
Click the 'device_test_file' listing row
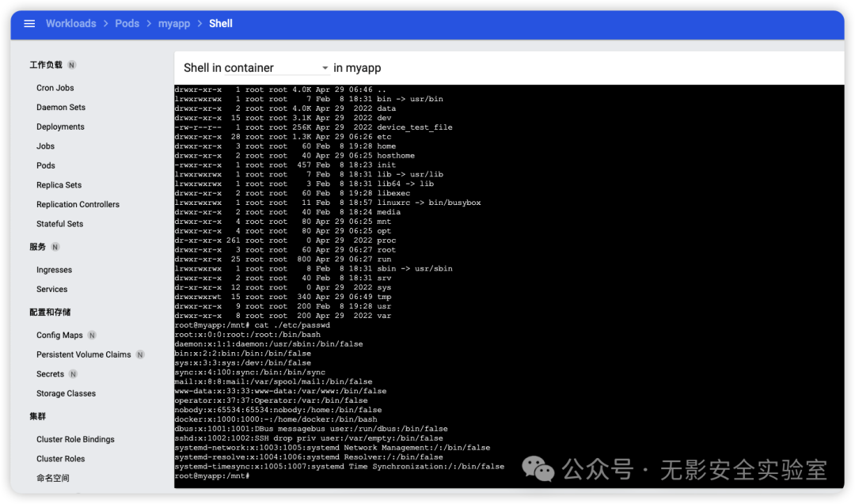(313, 127)
